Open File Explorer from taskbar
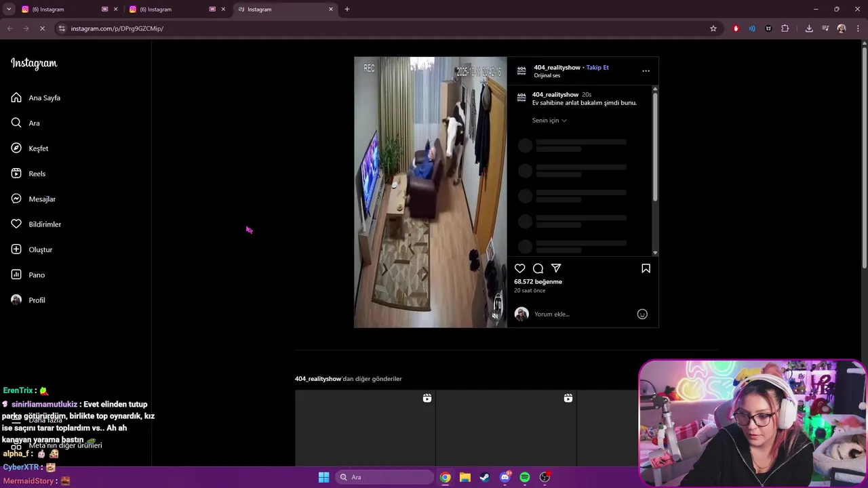The width and height of the screenshot is (868, 488). 465,477
